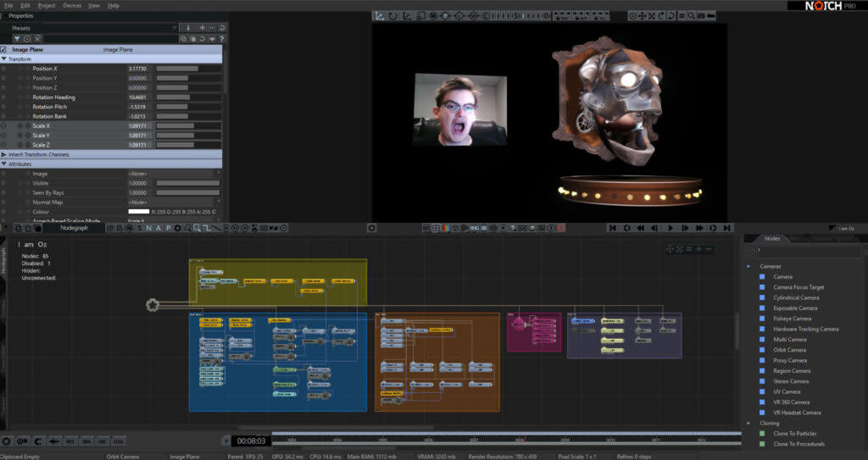Click the white Colour swatch
Image resolution: width=868 pixels, height=460 pixels.
click(x=138, y=212)
